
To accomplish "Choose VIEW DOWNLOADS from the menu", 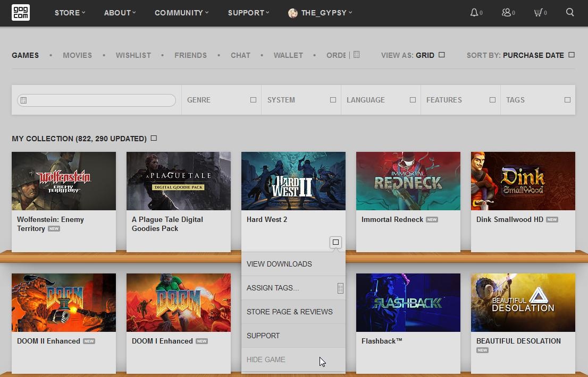I will pos(293,264).
